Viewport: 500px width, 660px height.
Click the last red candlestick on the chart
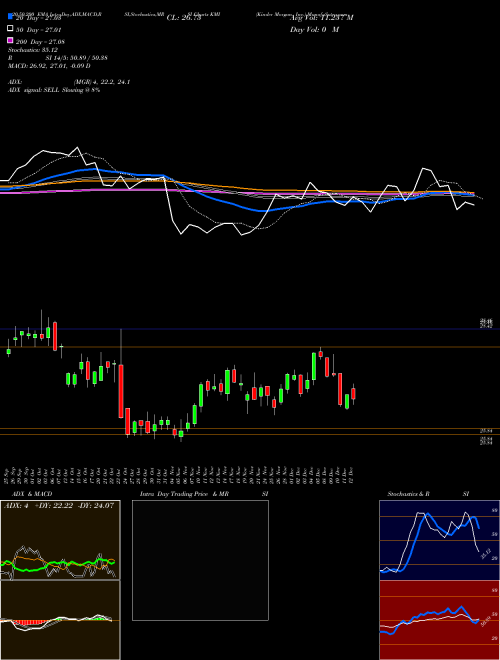(x=354, y=394)
